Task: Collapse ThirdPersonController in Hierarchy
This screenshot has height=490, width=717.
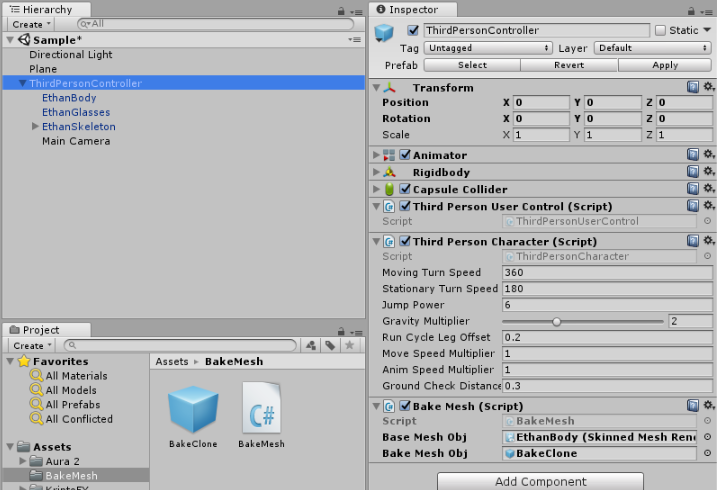Action: pyautogui.click(x=22, y=83)
